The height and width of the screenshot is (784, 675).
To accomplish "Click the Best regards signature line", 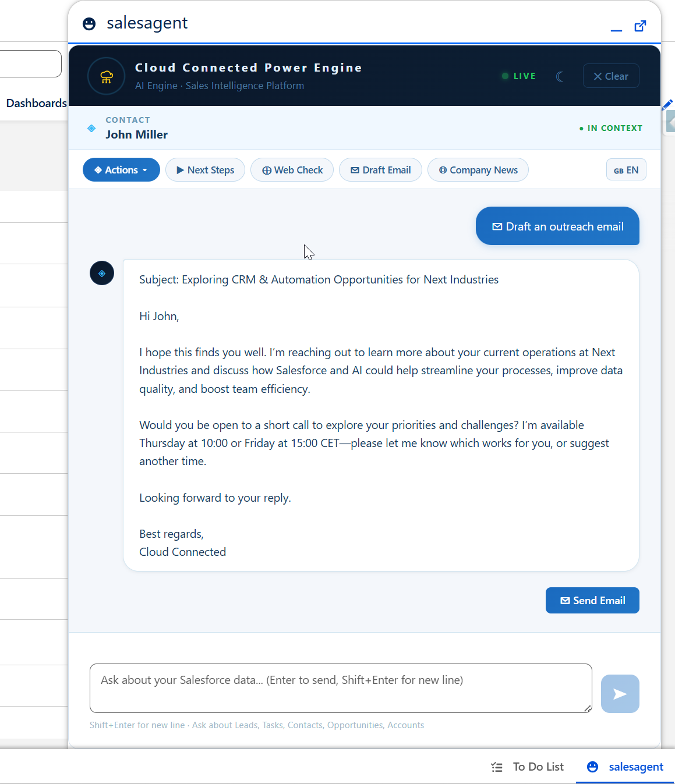I will click(x=171, y=534).
